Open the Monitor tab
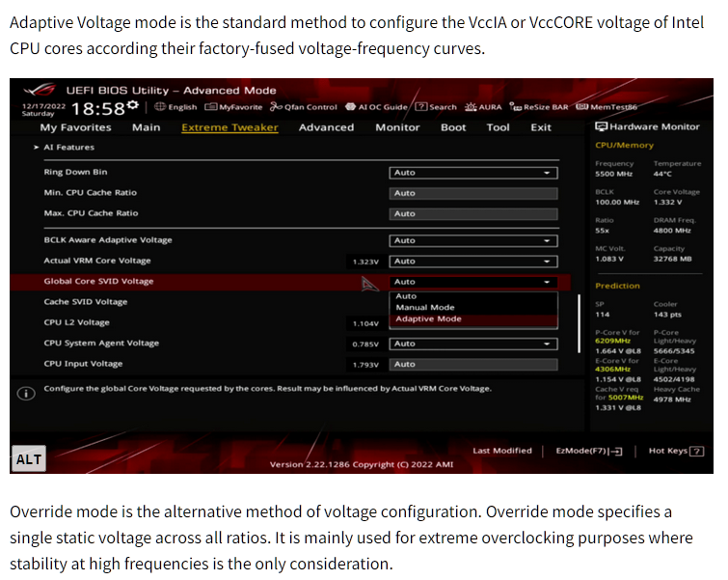The height and width of the screenshot is (580, 728). pos(397,127)
